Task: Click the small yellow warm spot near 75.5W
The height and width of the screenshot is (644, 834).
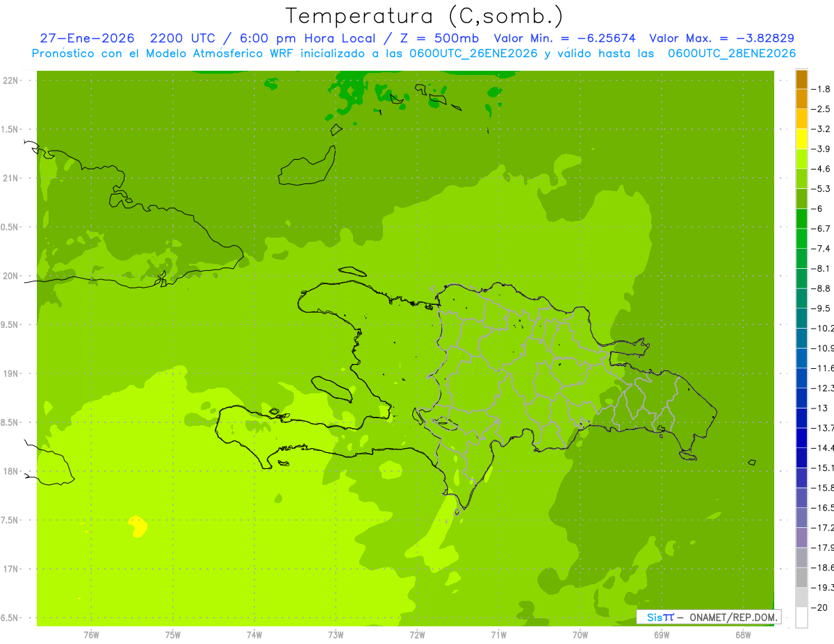Action: coord(138,527)
